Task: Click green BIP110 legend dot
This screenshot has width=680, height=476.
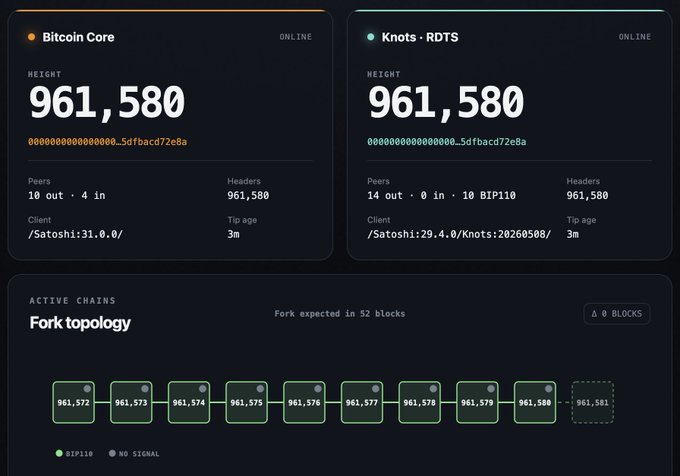Action: coord(59,453)
